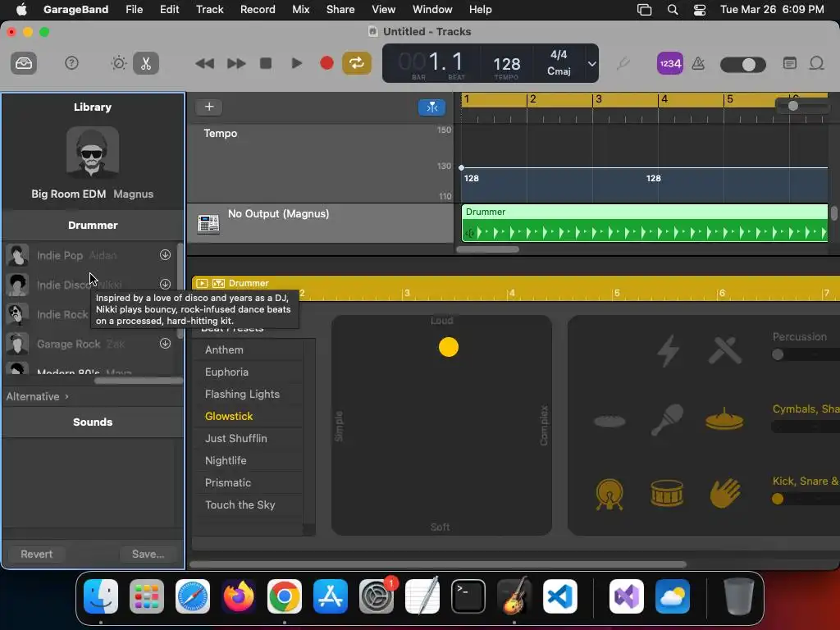This screenshot has height=630, width=840.
Task: Toggle the blue Catch playhead button
Action: (431, 107)
